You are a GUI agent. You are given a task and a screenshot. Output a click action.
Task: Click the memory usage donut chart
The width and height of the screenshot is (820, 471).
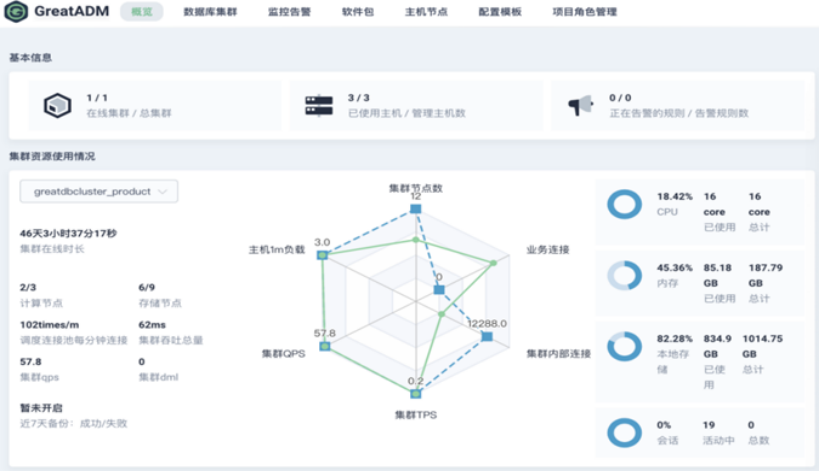[x=624, y=275]
